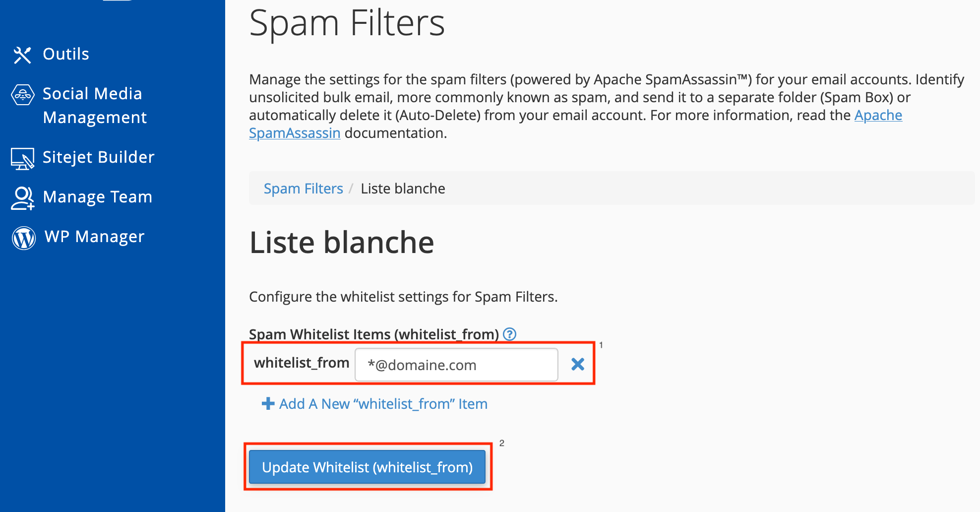980x512 pixels.
Task: Click the Manage Team person icon
Action: [x=23, y=198]
